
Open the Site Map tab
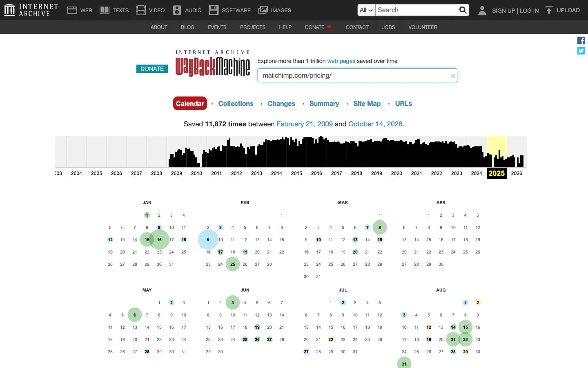(x=367, y=103)
